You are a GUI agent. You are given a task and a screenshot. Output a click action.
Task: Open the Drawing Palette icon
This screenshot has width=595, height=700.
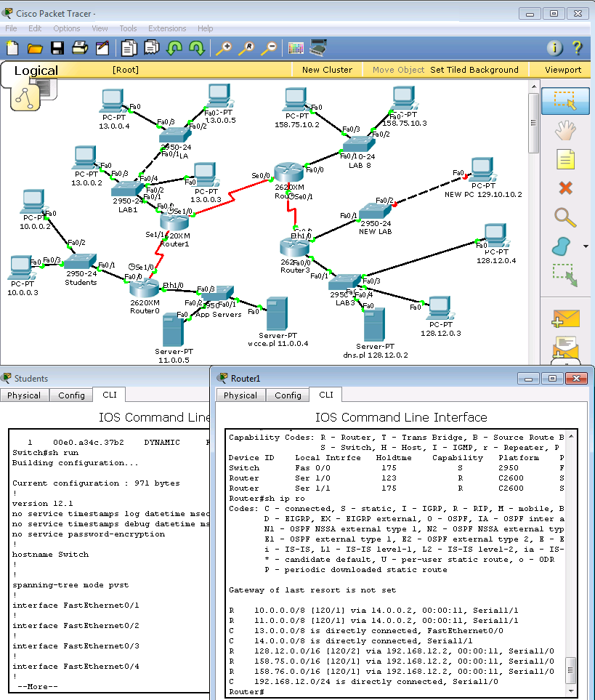pyautogui.click(x=296, y=48)
